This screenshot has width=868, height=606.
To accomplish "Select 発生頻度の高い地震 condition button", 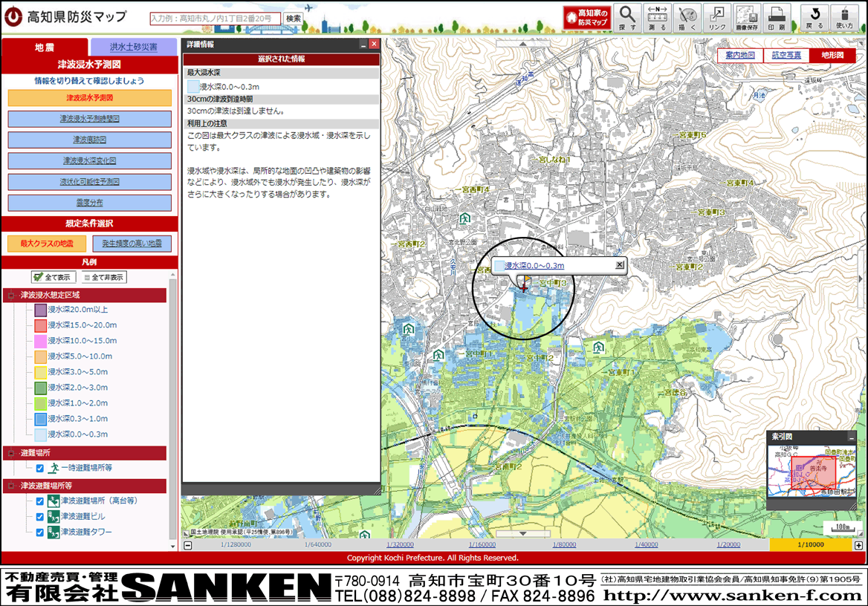I will tap(132, 244).
